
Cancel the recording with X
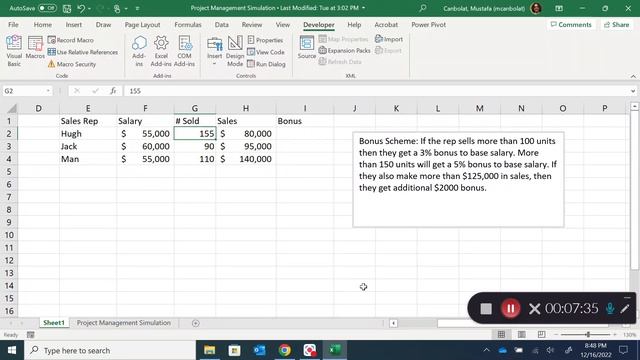534,309
